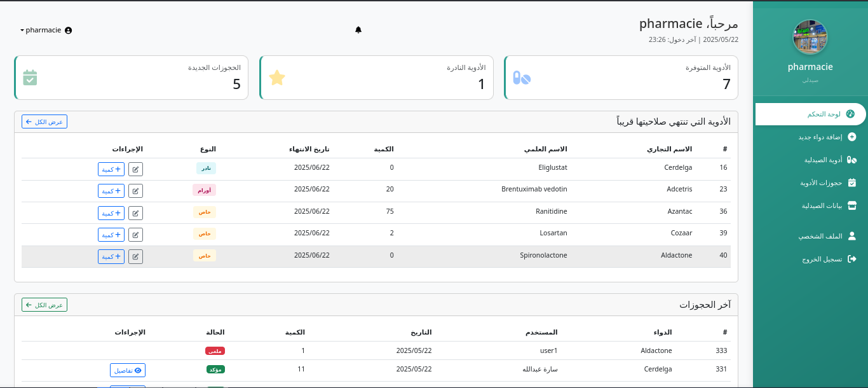Click the logout arrow icon in sidebar
The width and height of the screenshot is (868, 388).
(x=852, y=259)
